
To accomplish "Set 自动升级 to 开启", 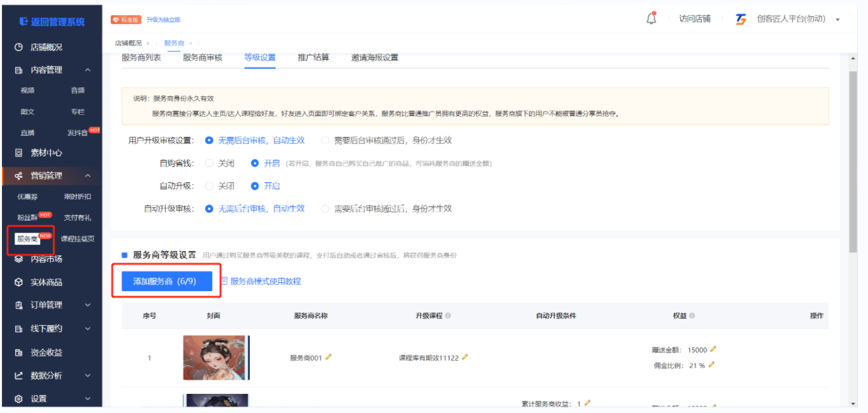I will coord(255,186).
